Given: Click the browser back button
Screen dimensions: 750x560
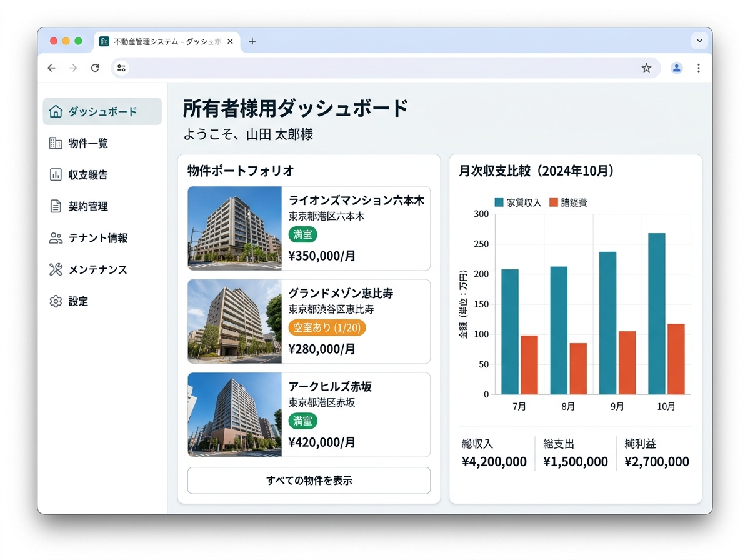Looking at the screenshot, I should [51, 68].
